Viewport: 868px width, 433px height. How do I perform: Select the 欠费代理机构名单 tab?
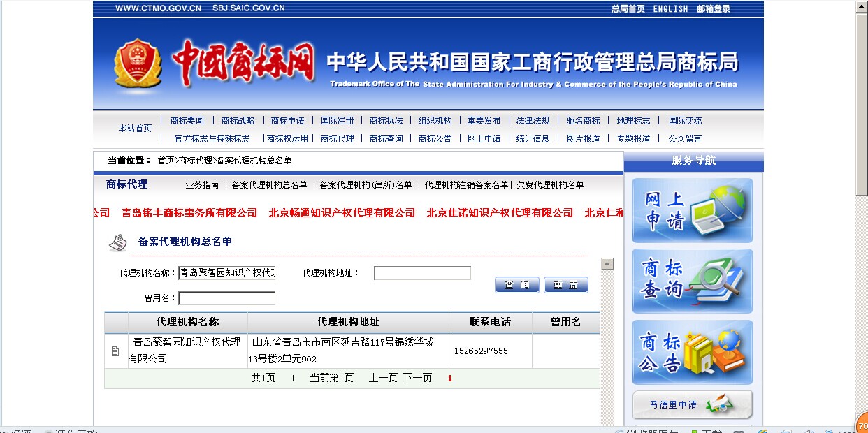tap(550, 185)
